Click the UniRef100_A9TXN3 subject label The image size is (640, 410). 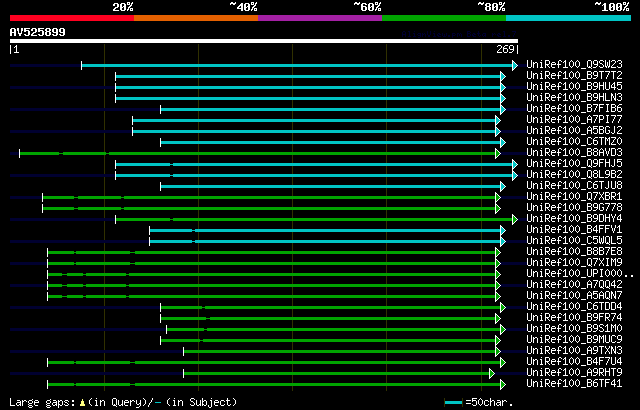pyautogui.click(x=574, y=351)
